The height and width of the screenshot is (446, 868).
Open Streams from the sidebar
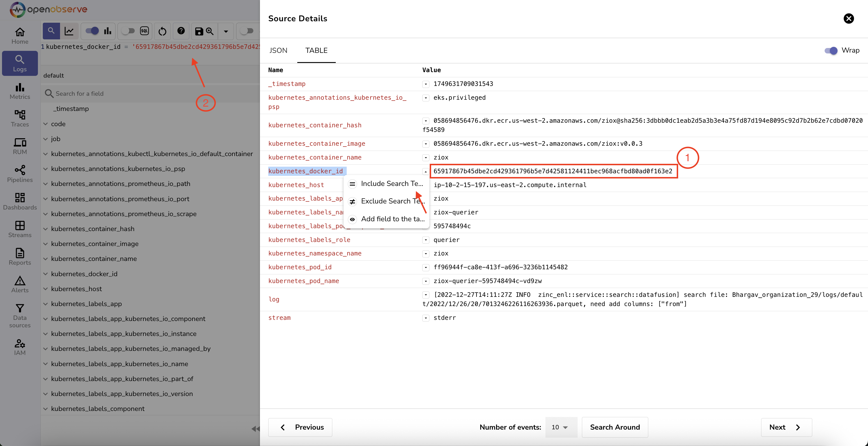point(20,229)
